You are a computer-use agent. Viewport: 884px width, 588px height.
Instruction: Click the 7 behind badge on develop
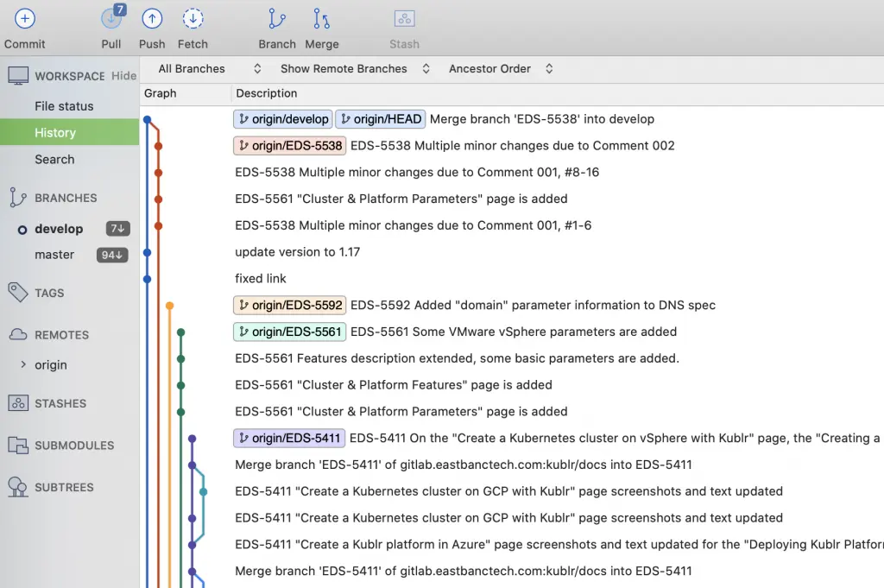(117, 228)
